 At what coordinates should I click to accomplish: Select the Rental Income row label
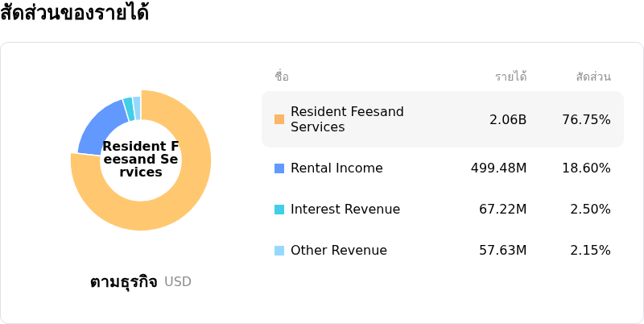[x=336, y=168]
